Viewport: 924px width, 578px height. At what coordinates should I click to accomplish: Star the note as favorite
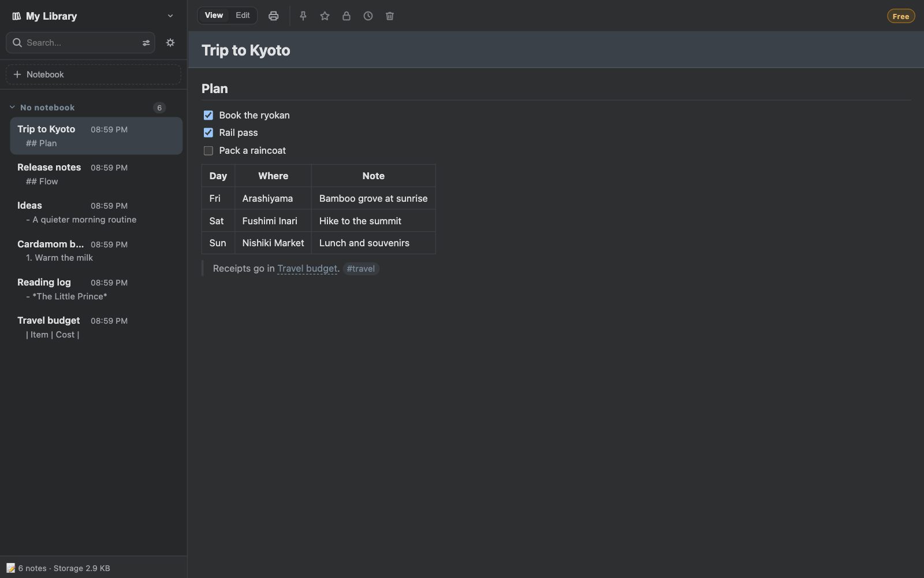click(325, 16)
